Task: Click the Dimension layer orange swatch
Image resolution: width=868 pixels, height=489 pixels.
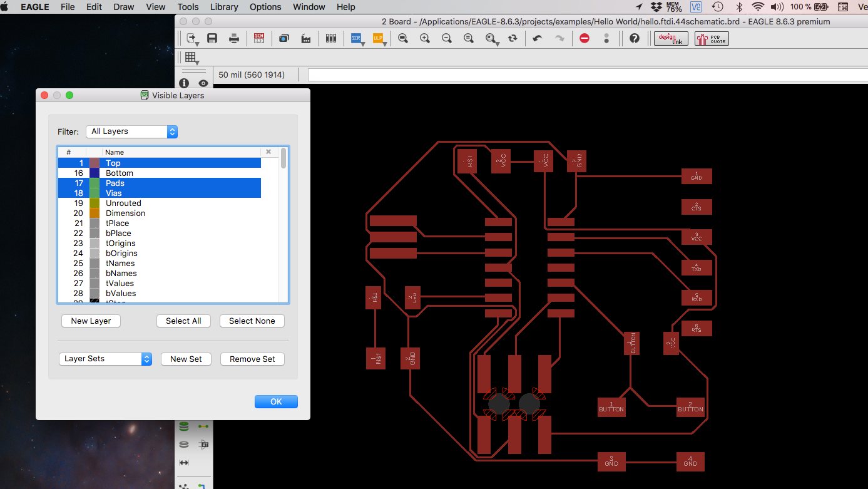Action: click(x=94, y=213)
